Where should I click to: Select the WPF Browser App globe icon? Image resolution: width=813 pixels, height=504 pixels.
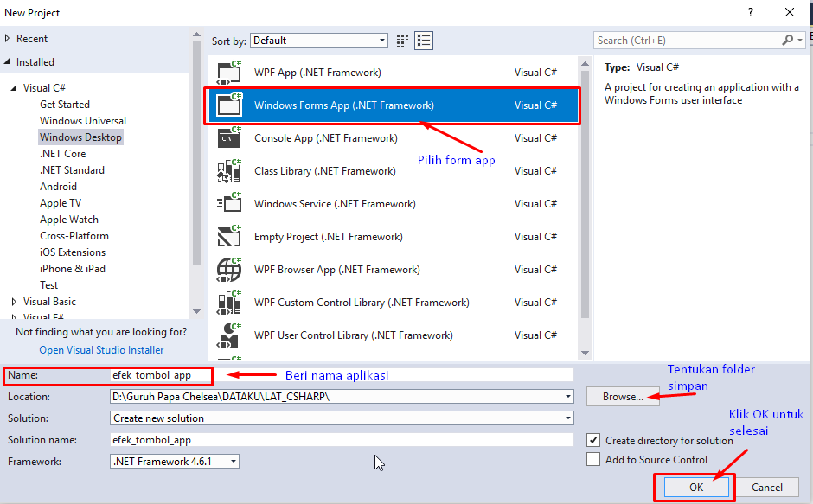coord(228,269)
